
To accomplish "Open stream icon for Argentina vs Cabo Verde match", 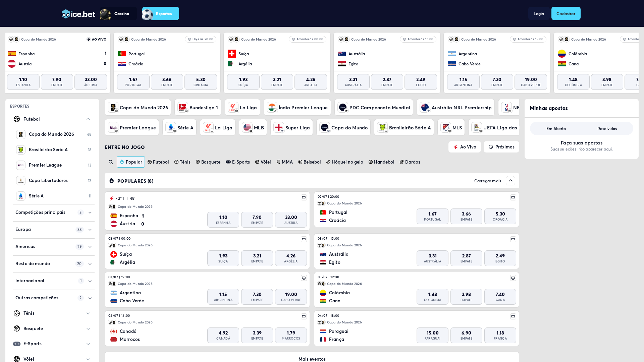I will point(304,278).
